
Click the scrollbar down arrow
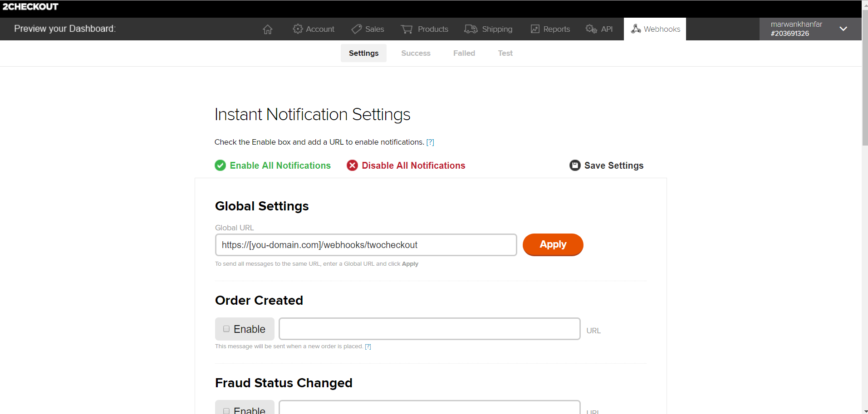(865, 411)
